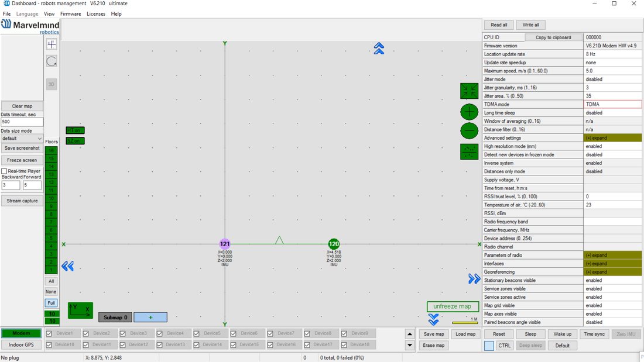Pan map up with blue double chevron
644x362 pixels.
tap(379, 49)
